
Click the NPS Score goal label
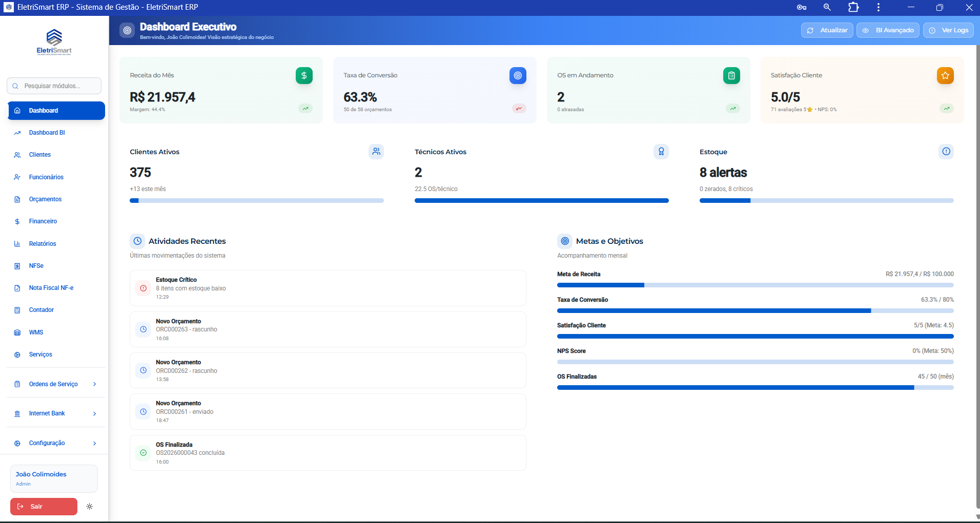tap(571, 351)
